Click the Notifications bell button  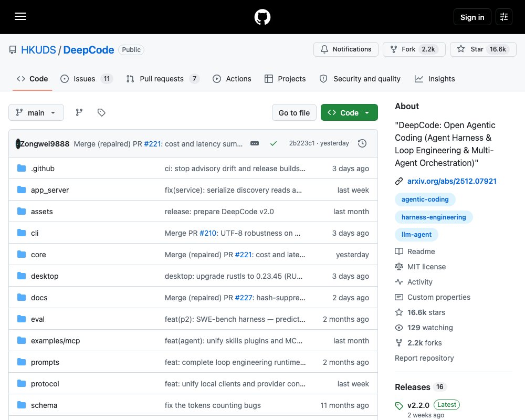[346, 49]
